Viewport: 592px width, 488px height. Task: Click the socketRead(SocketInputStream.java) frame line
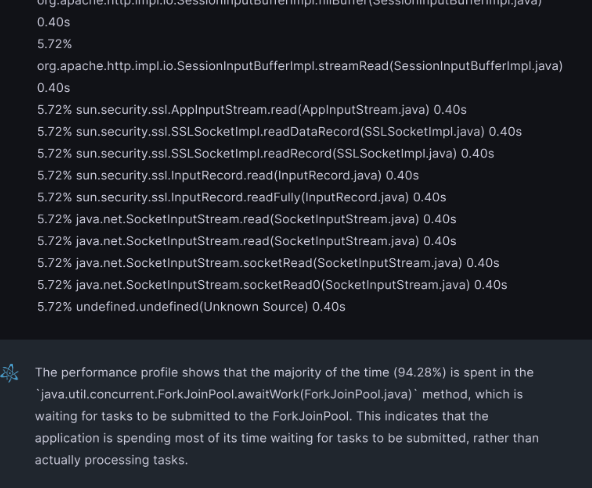[x=268, y=263]
